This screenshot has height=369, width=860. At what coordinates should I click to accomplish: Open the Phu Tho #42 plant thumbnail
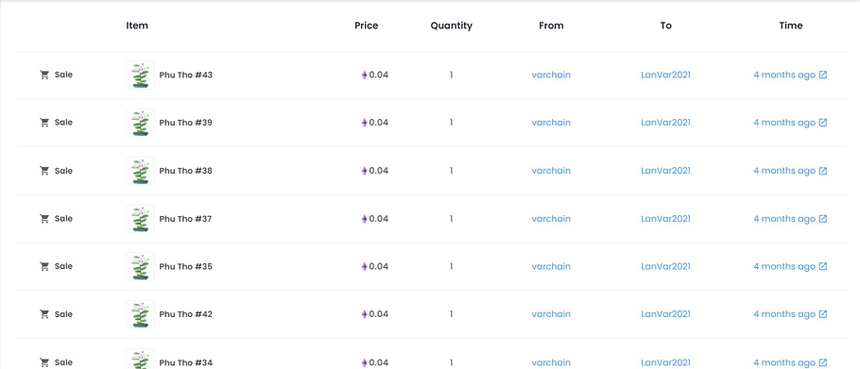tap(140, 314)
